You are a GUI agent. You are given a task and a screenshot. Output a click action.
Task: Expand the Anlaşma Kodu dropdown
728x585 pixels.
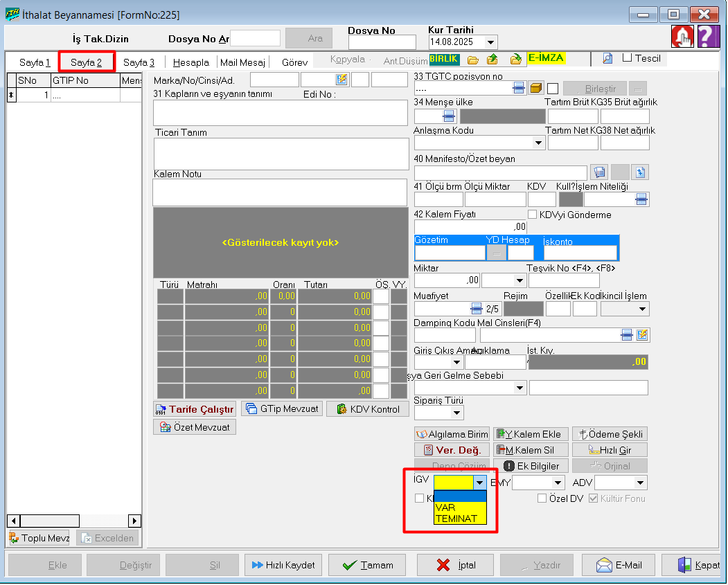pyautogui.click(x=538, y=143)
